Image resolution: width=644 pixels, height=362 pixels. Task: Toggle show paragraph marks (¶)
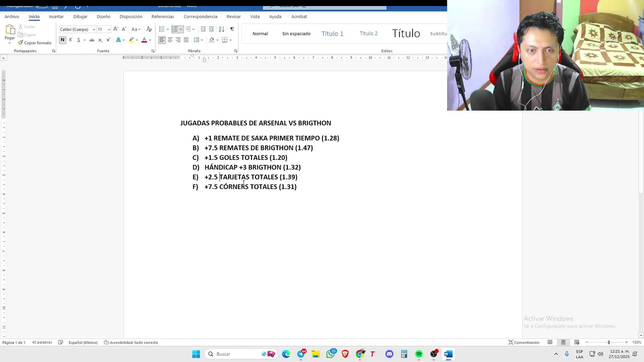232,29
